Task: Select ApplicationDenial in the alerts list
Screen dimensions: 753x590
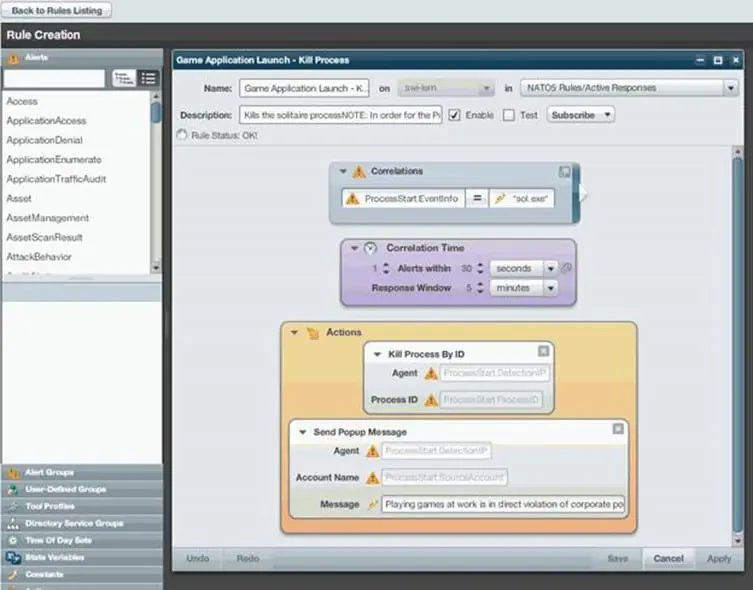Action: (45, 140)
